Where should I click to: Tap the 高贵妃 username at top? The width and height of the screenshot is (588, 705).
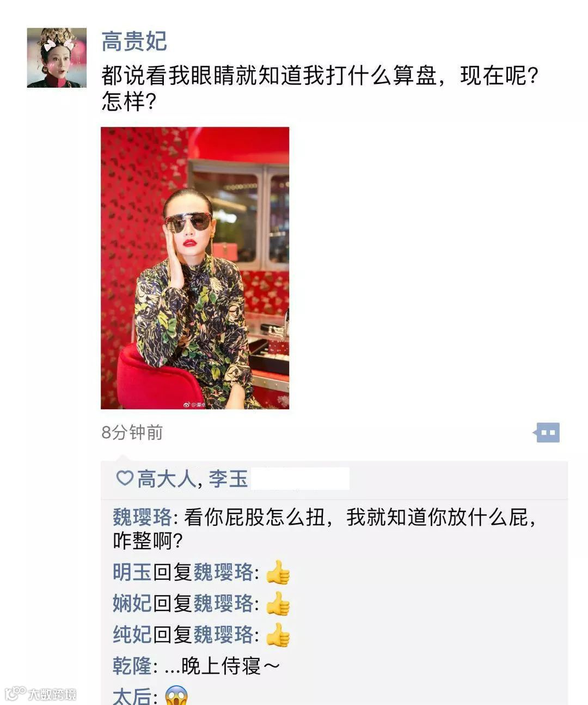(x=134, y=42)
